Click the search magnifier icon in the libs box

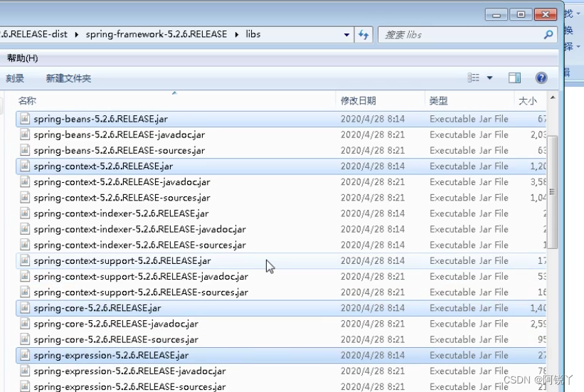pyautogui.click(x=548, y=35)
